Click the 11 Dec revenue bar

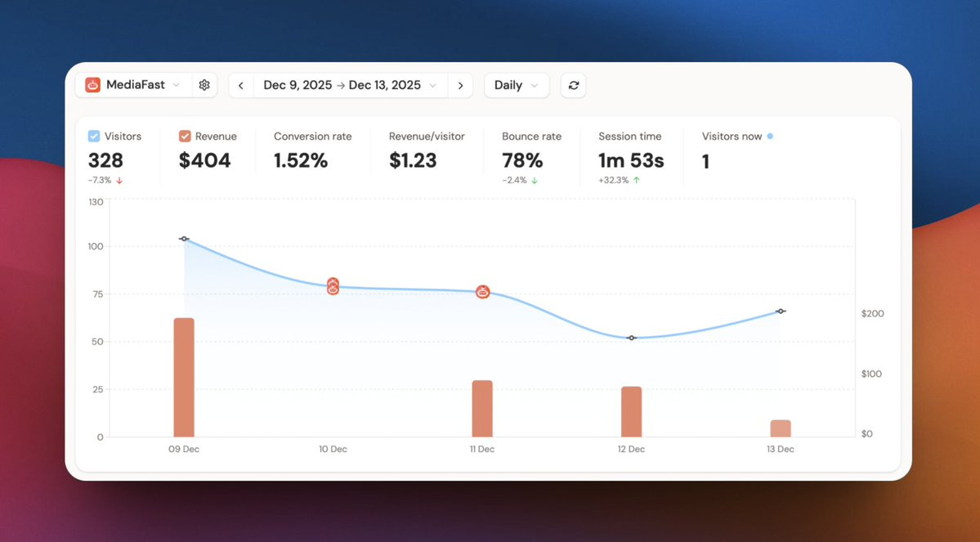coord(482,408)
